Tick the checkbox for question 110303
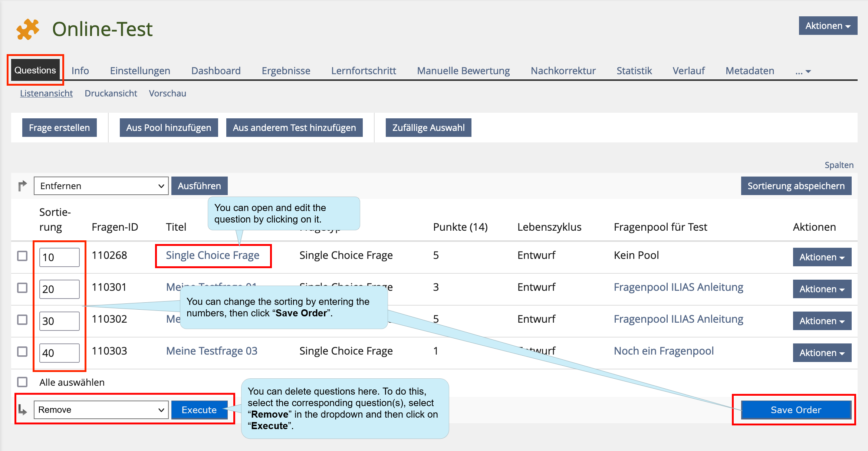The width and height of the screenshot is (868, 451). point(22,352)
